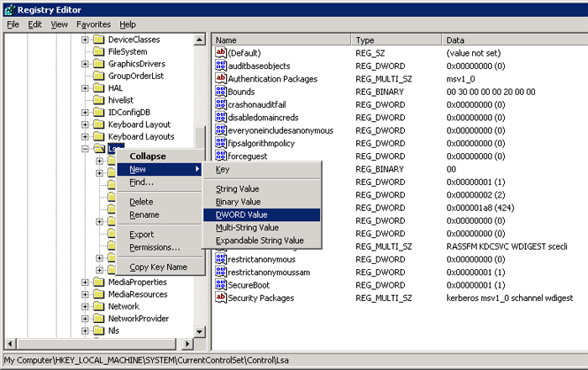Expand the GraphicsDrivers tree node
Viewport: 588px width, 370px height.
85,64
